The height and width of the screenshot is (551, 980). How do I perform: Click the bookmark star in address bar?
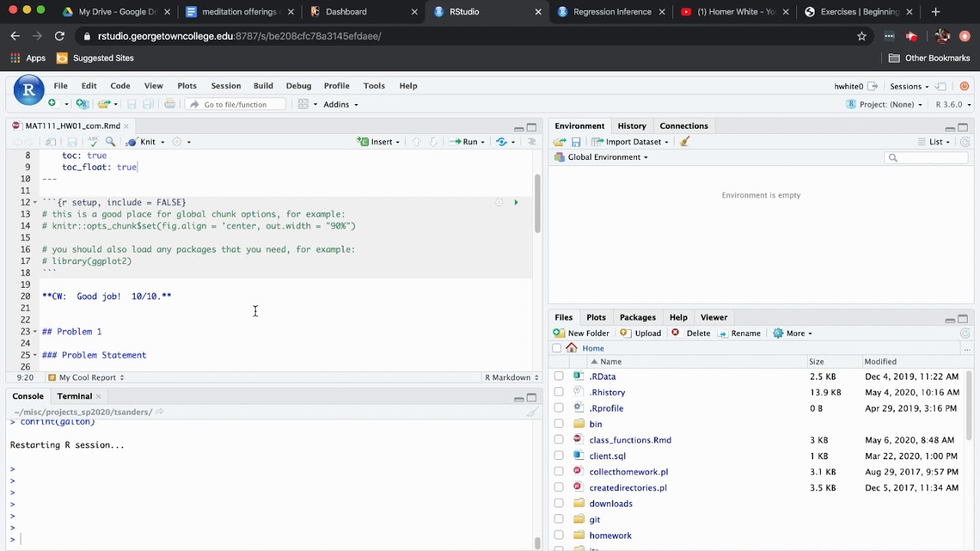(x=862, y=36)
